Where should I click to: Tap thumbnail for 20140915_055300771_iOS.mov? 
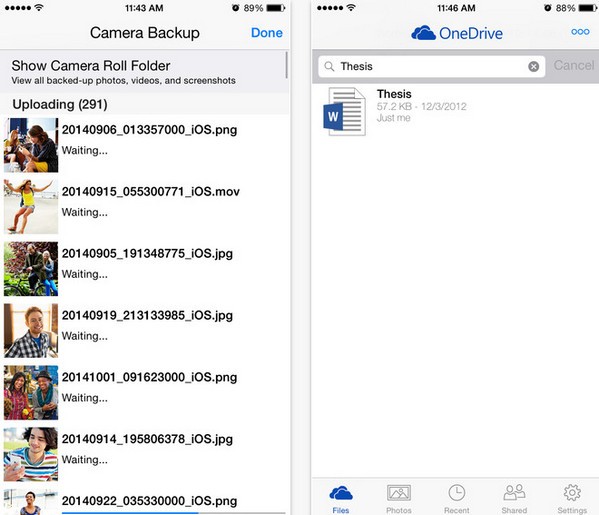pos(31,207)
